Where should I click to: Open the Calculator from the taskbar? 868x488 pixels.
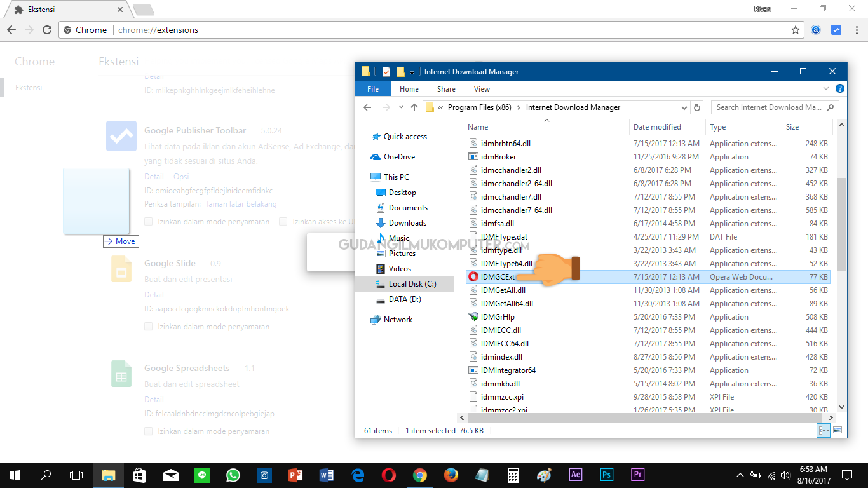(x=513, y=475)
